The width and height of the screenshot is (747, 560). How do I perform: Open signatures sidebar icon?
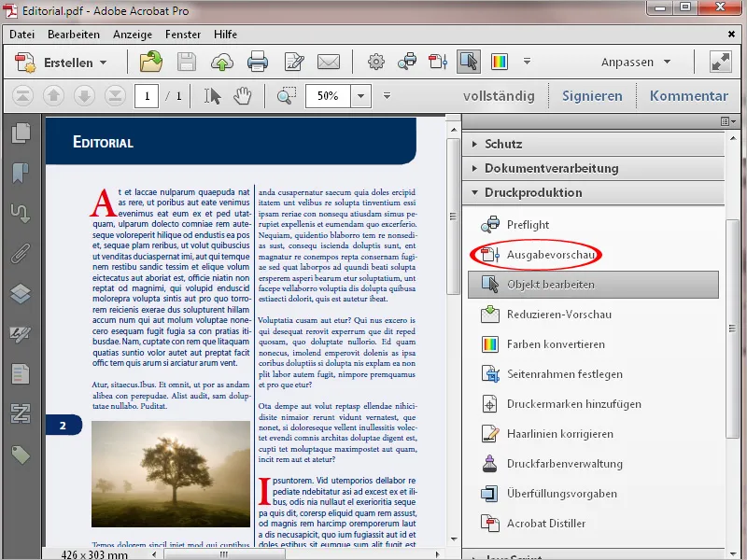pyautogui.click(x=21, y=334)
